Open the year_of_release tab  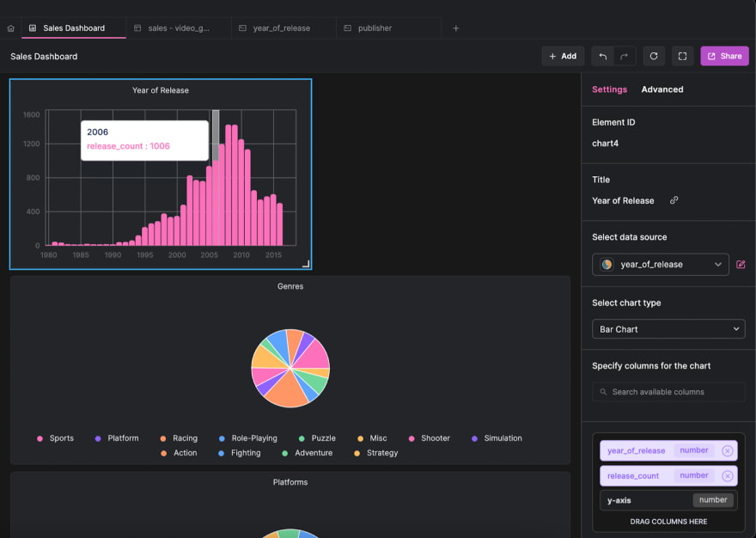(x=282, y=28)
